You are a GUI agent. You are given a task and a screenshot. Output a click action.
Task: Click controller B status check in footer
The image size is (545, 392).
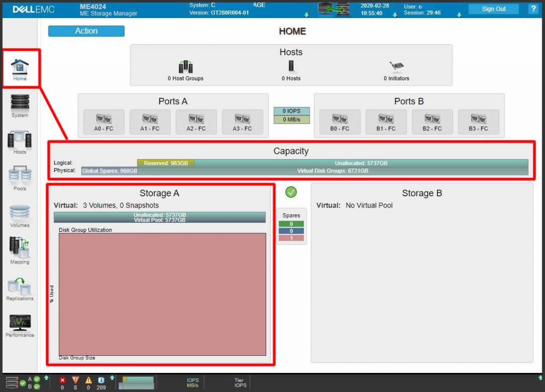(x=37, y=387)
